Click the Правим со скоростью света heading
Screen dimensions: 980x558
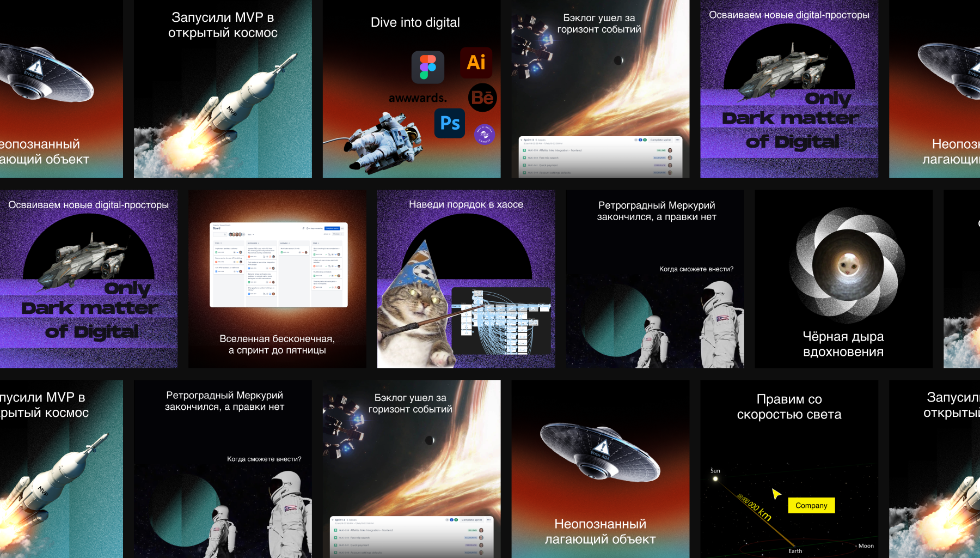pyautogui.click(x=789, y=407)
